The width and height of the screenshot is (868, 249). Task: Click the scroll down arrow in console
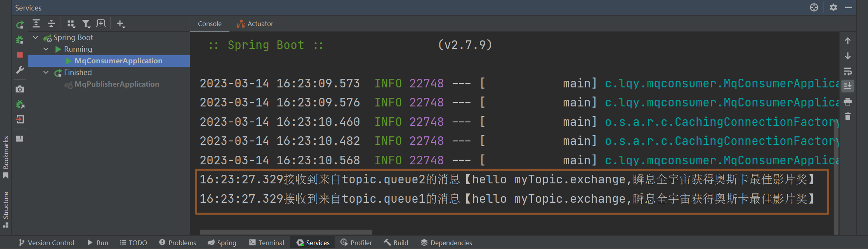tap(848, 56)
